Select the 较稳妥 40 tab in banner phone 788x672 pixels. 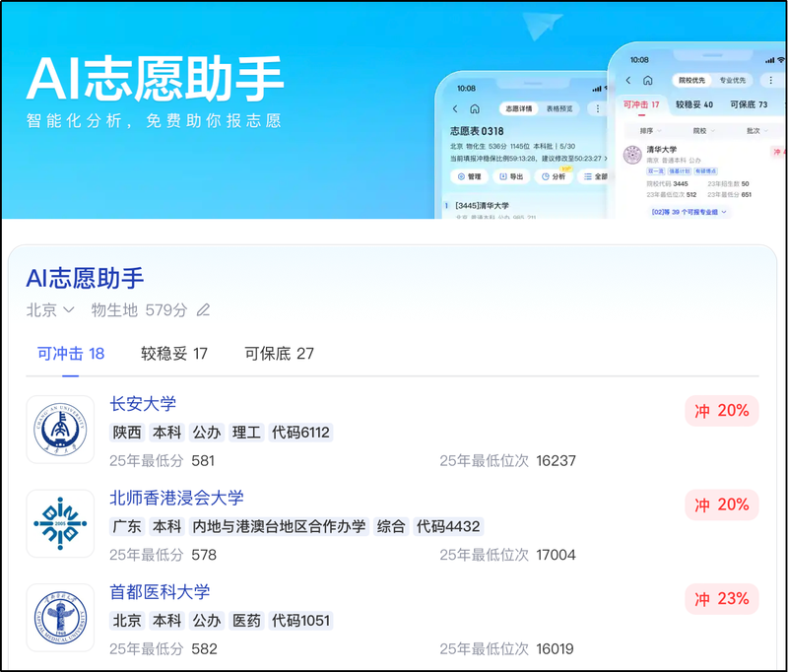click(694, 104)
